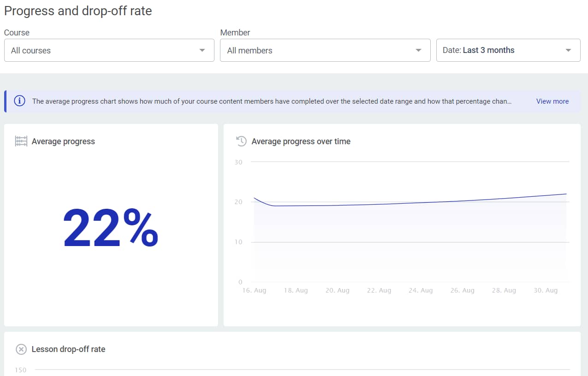Image resolution: width=588 pixels, height=376 pixels.
Task: Open the Course dropdown showing All courses
Action: [109, 50]
